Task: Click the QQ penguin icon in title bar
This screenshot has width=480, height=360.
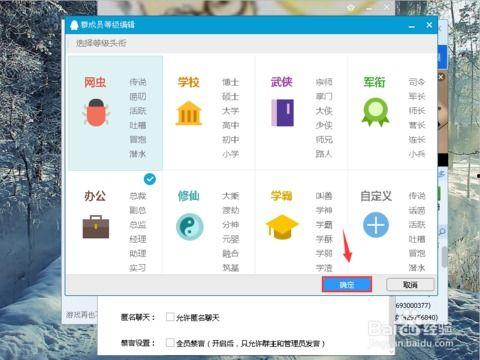Action: 74,25
